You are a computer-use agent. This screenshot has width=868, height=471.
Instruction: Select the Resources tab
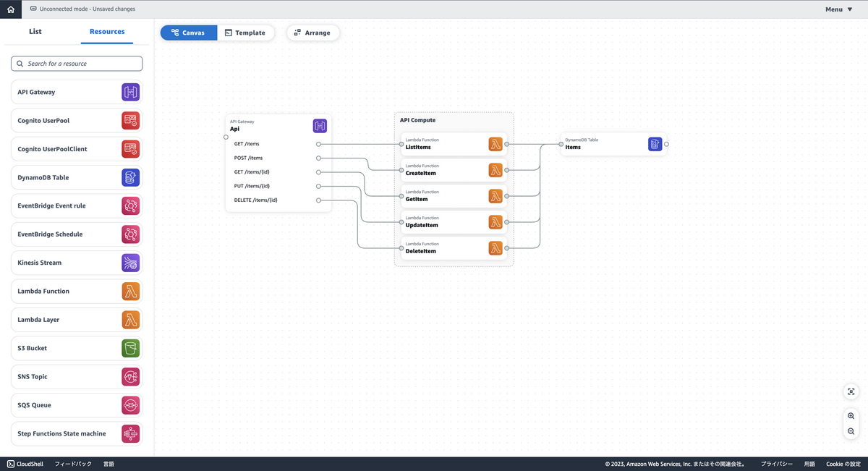point(107,32)
